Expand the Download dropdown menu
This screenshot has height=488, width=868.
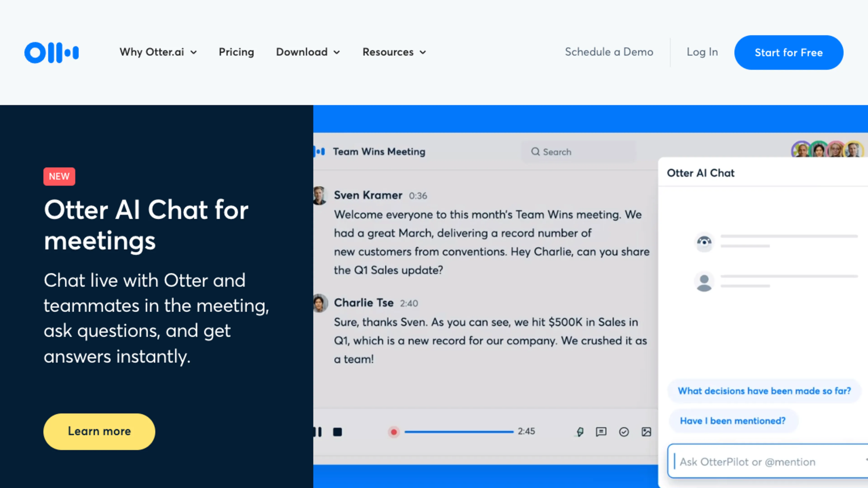[308, 52]
